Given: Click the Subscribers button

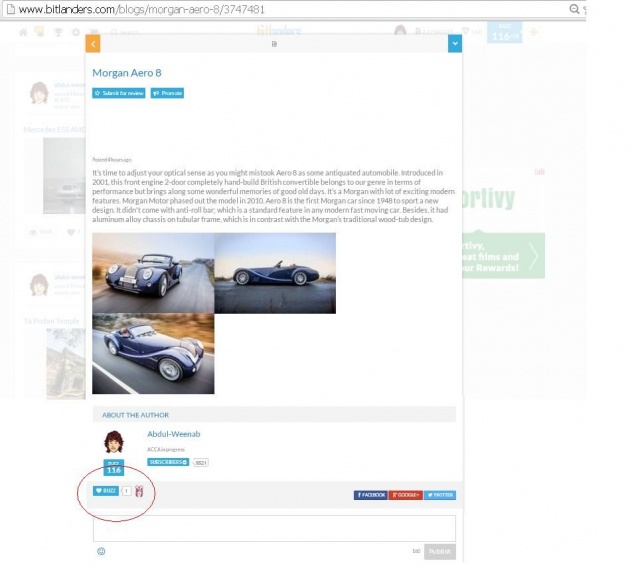Looking at the screenshot, I should click(168, 462).
